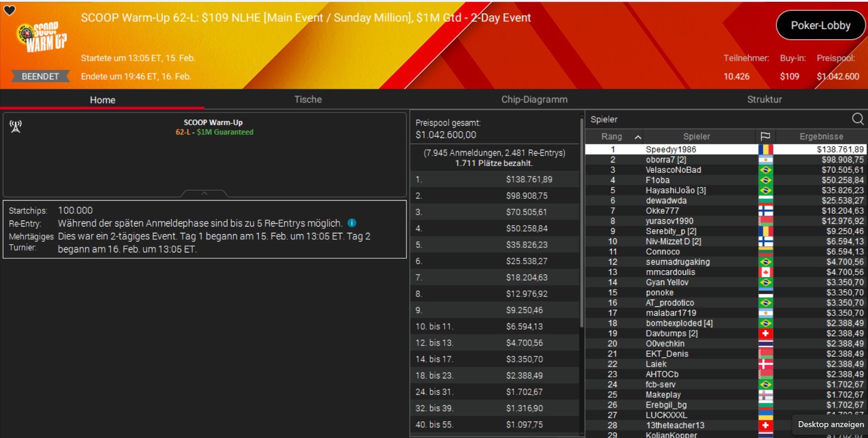Click the search magnifier in Spieler panel

[x=857, y=119]
